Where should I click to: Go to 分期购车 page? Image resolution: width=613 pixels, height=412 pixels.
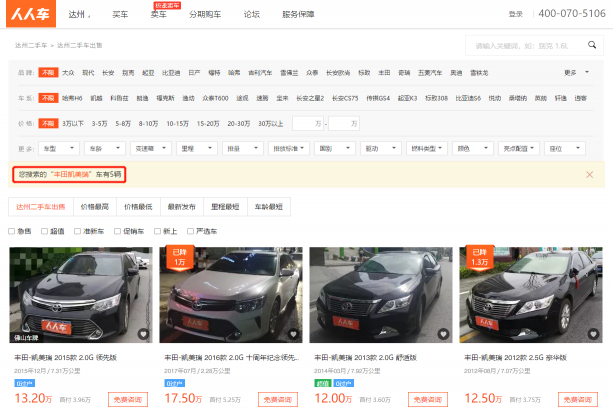pos(205,14)
